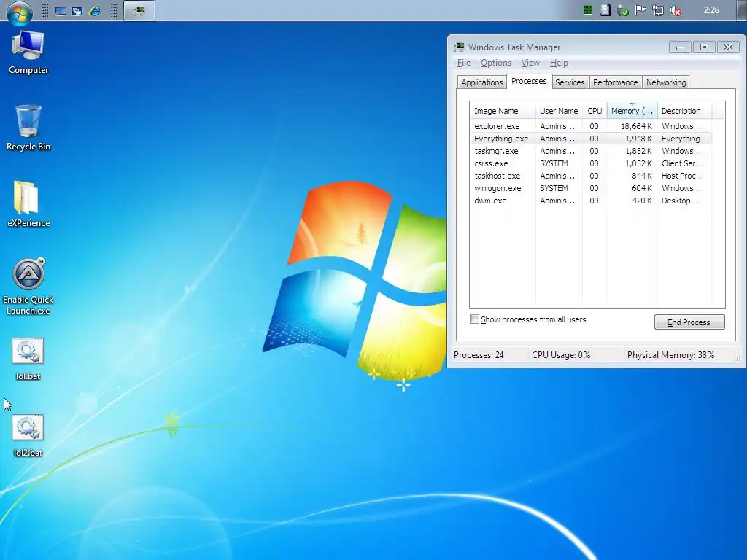The width and height of the screenshot is (747, 560).
Task: Open Help menu in Task Manager
Action: 559,63
